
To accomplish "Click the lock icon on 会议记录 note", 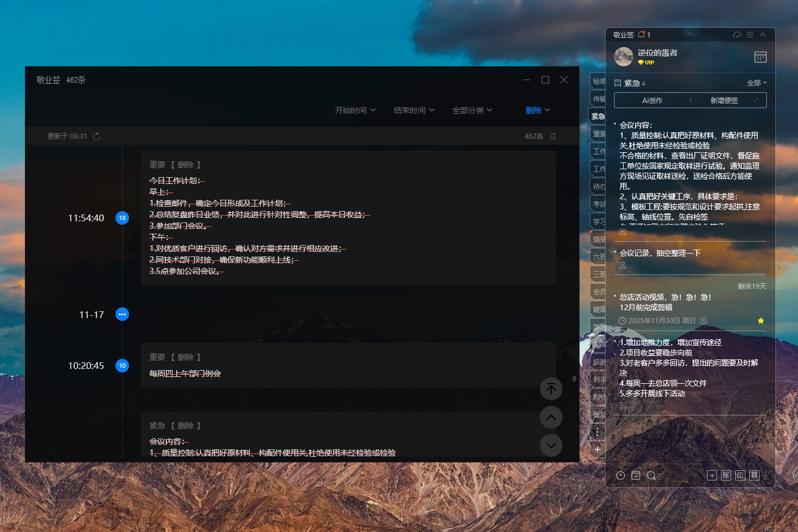I will point(622,265).
